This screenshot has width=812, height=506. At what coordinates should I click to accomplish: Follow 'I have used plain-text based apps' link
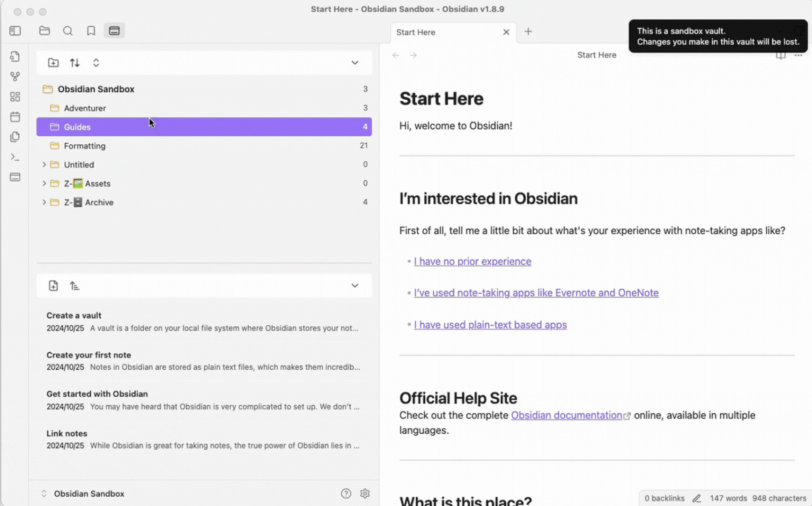tap(490, 325)
